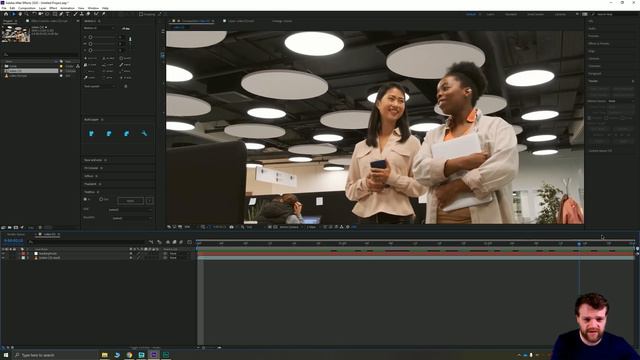Expand the Preview panel on the right
The image size is (640, 360).
coord(593,36)
